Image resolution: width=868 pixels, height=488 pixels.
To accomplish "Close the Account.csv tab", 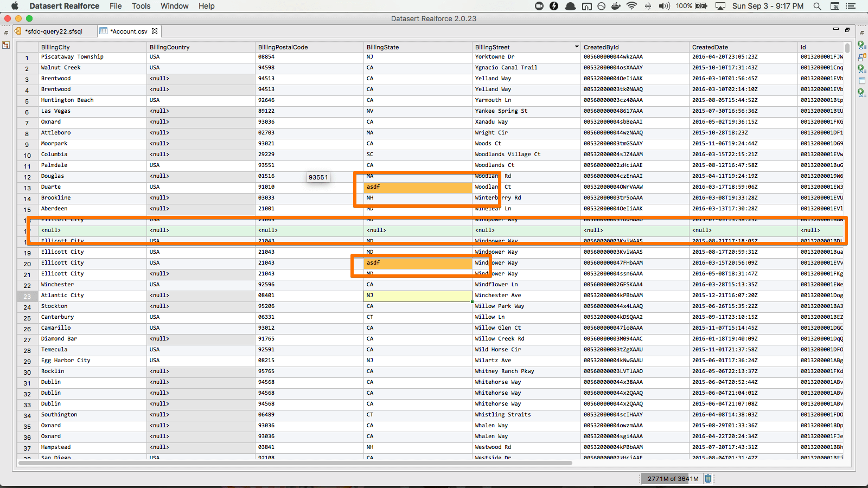I will pyautogui.click(x=155, y=31).
